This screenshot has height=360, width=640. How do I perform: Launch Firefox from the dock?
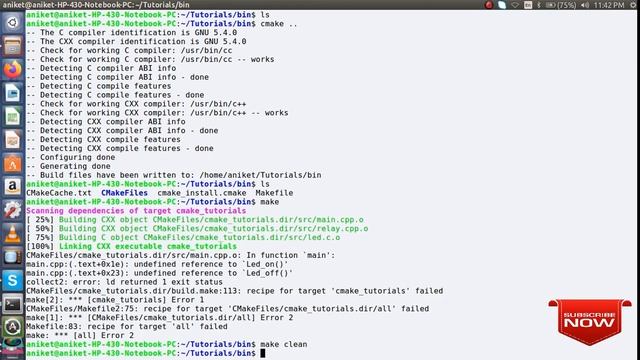[12, 69]
